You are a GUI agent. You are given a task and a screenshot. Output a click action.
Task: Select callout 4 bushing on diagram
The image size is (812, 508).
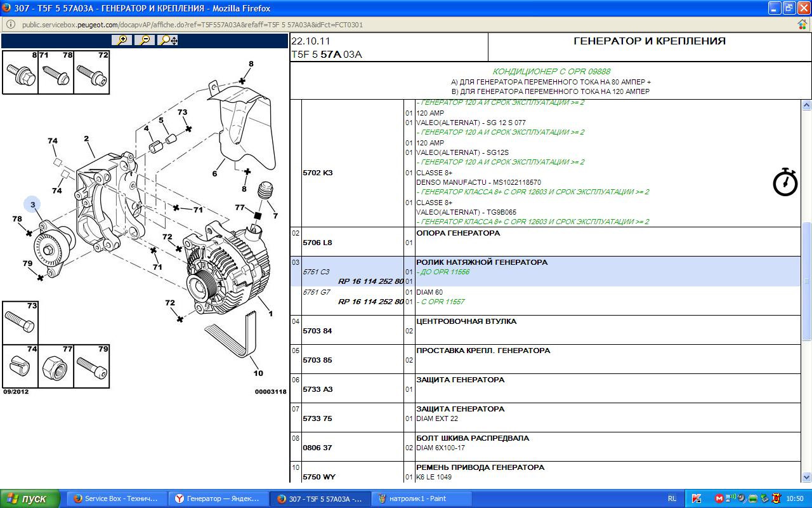(146, 128)
